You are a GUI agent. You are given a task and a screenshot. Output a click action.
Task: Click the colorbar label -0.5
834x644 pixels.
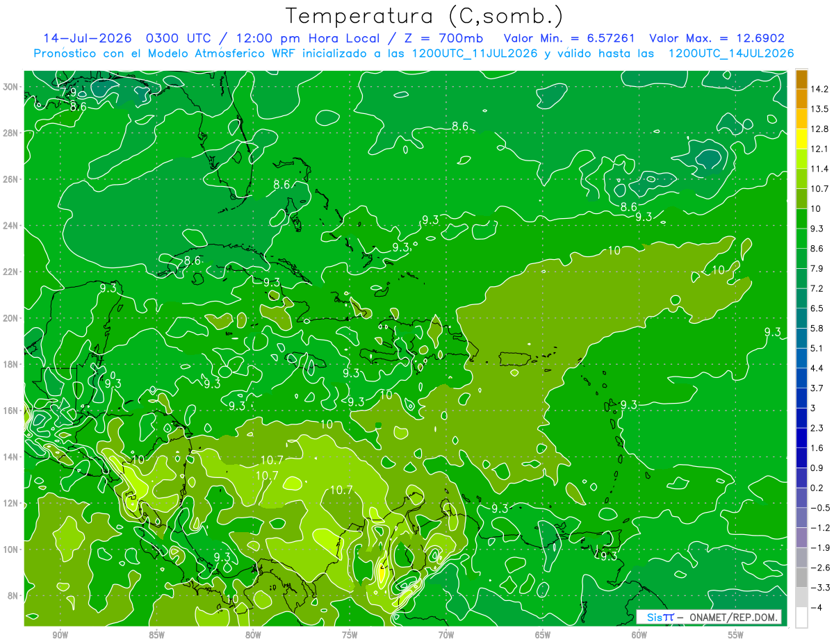[820, 507]
